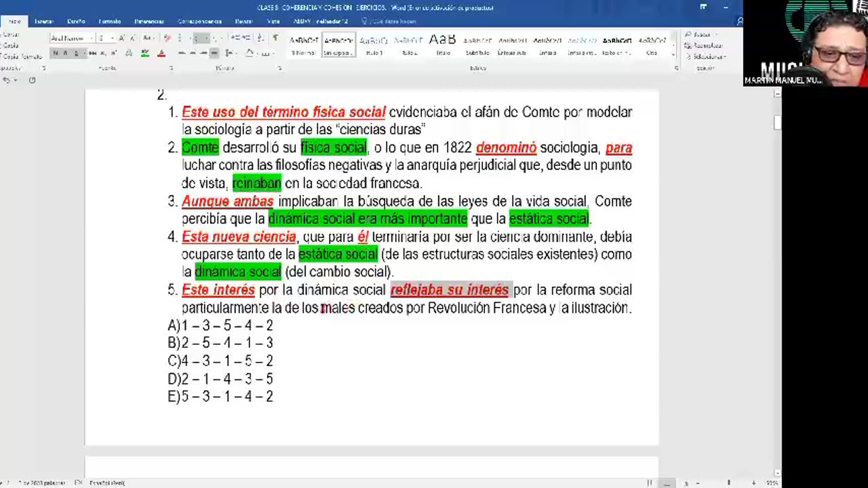This screenshot has width=868, height=488.
Task: Open the Vista tab
Action: click(x=273, y=21)
